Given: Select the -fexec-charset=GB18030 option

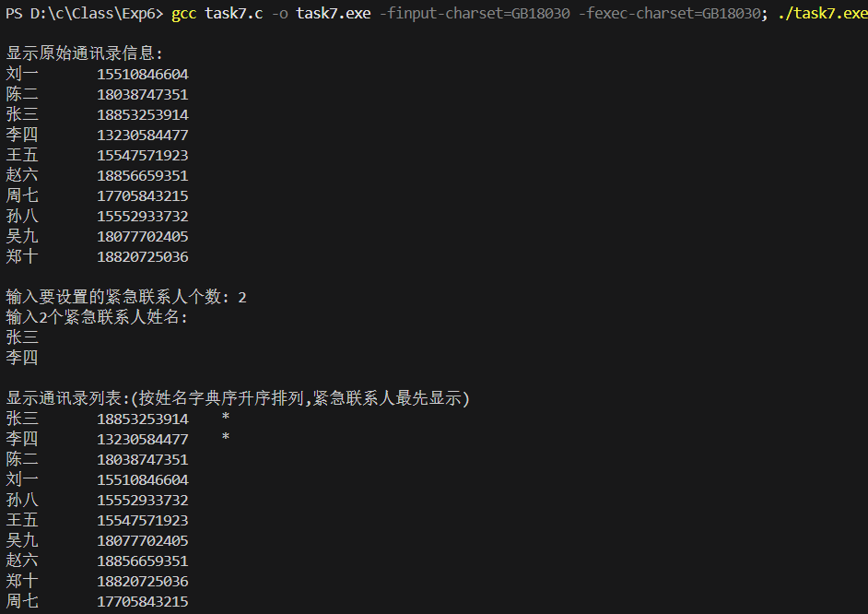Looking at the screenshot, I should pyautogui.click(x=669, y=13).
